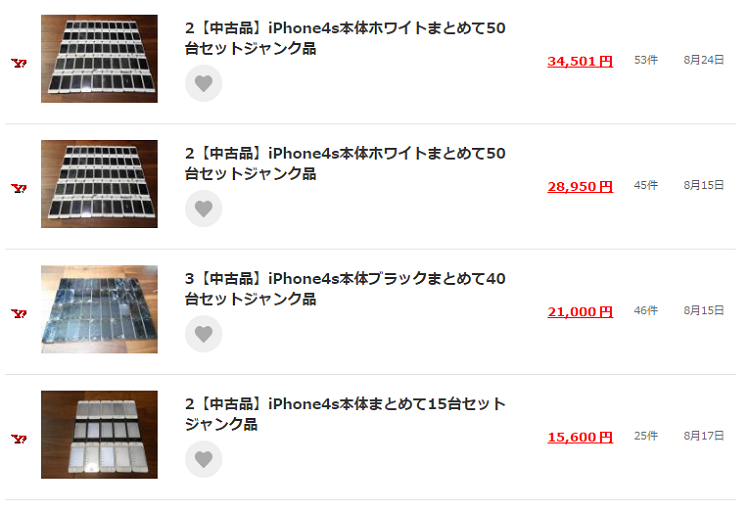750x512 pixels.
Task: Click Yahoo icon beside 21,000円 listing
Action: (19, 314)
